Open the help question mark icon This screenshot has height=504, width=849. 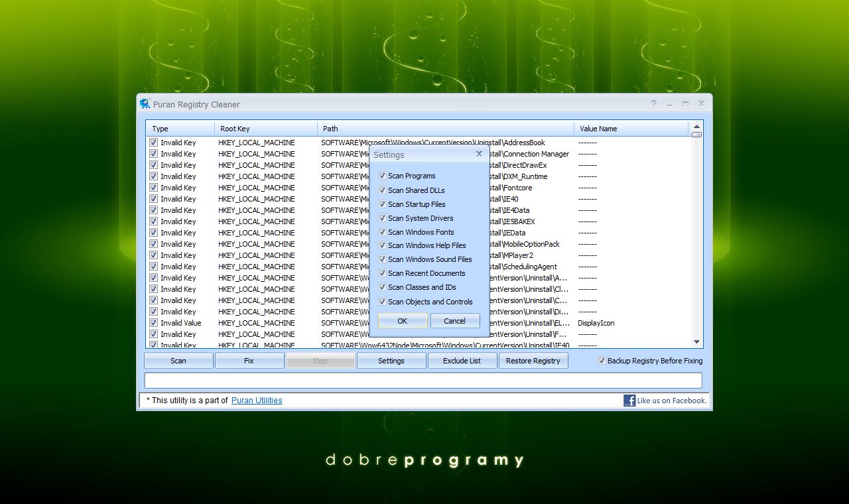653,103
